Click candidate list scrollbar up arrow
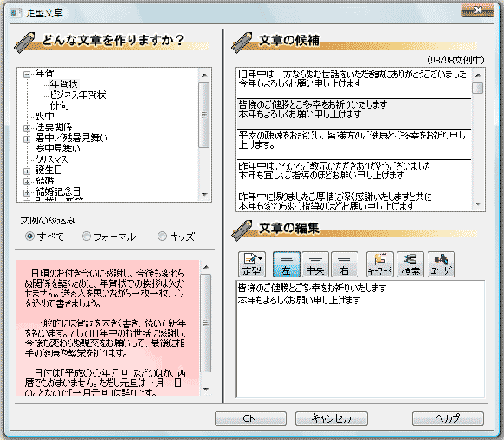504x440 pixels. click(x=478, y=75)
